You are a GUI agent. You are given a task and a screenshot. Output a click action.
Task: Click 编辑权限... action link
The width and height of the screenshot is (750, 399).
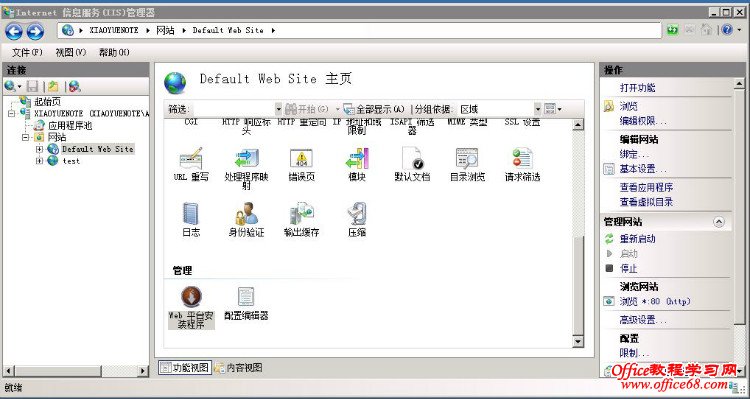pyautogui.click(x=643, y=121)
